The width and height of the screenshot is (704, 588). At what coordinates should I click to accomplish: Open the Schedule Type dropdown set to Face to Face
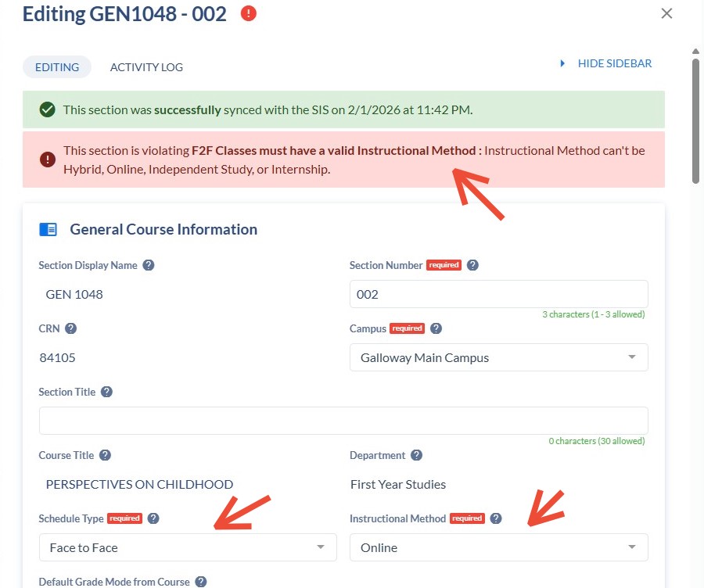coord(188,547)
